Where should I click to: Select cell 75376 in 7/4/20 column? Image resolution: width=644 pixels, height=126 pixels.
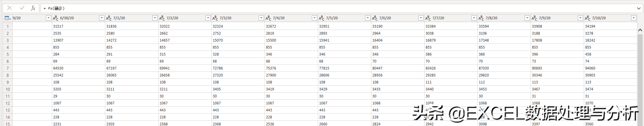point(291,68)
